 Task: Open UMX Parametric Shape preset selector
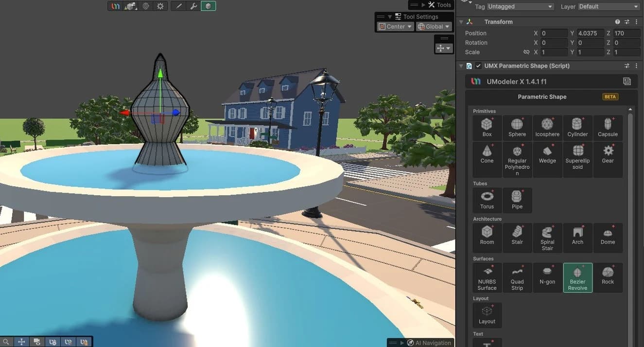pyautogui.click(x=627, y=66)
